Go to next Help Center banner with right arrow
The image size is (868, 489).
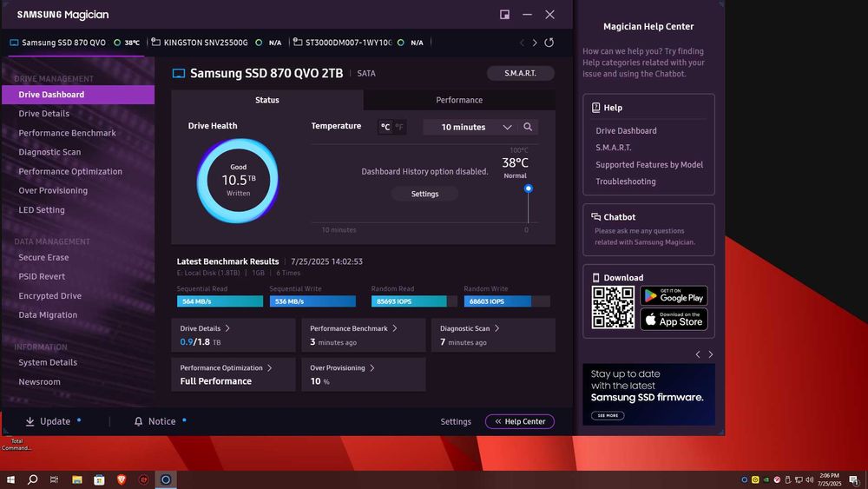click(x=711, y=354)
